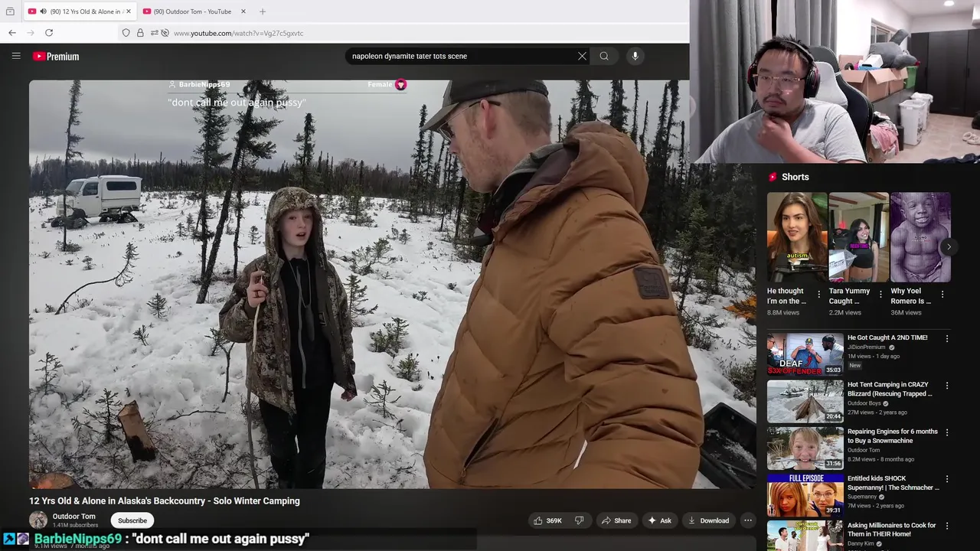Open options for 'Hot Tent Camping in CRAZY Blizzard'
Image resolution: width=980 pixels, height=551 pixels.
pyautogui.click(x=947, y=385)
